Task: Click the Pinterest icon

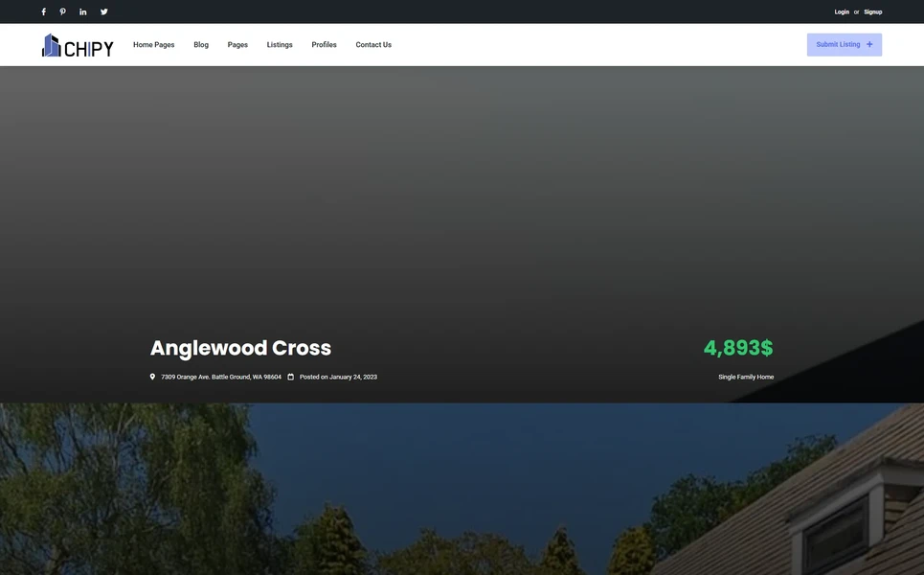Action: coord(62,11)
